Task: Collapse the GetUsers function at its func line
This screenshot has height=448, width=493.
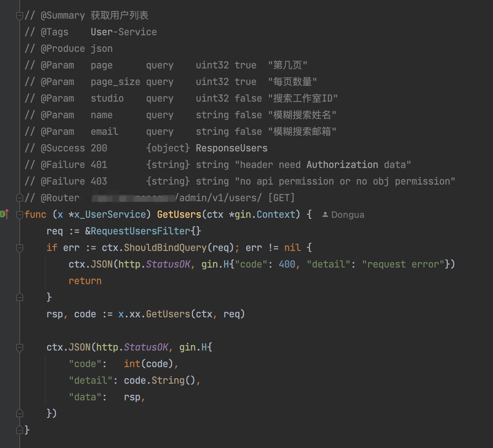Action: [20, 215]
